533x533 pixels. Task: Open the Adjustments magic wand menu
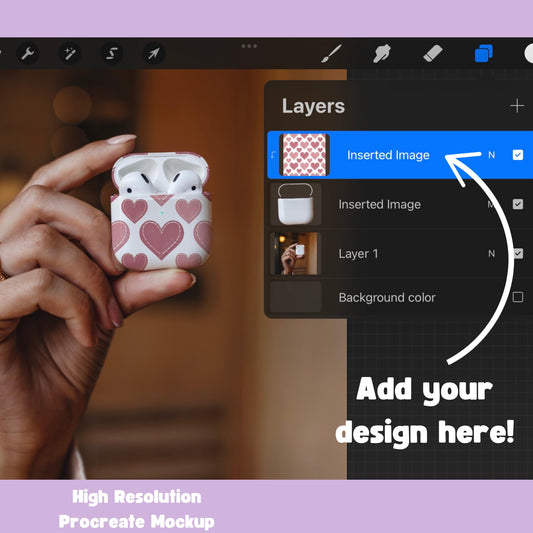pos(70,53)
